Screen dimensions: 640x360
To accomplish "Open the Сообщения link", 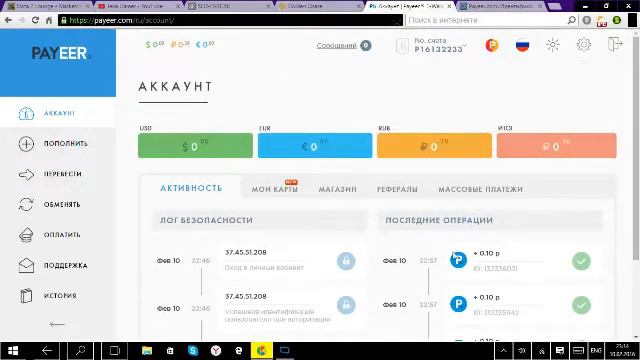I will [x=337, y=45].
